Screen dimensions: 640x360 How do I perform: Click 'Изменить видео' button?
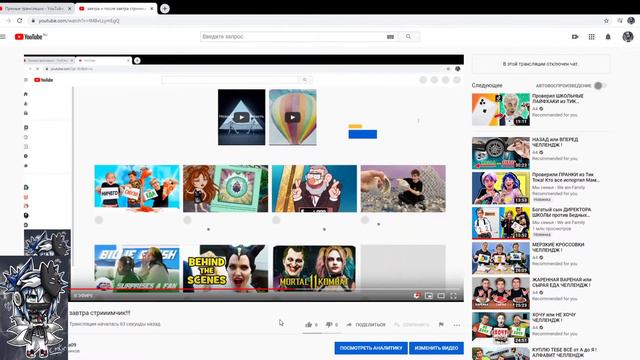coord(436,348)
